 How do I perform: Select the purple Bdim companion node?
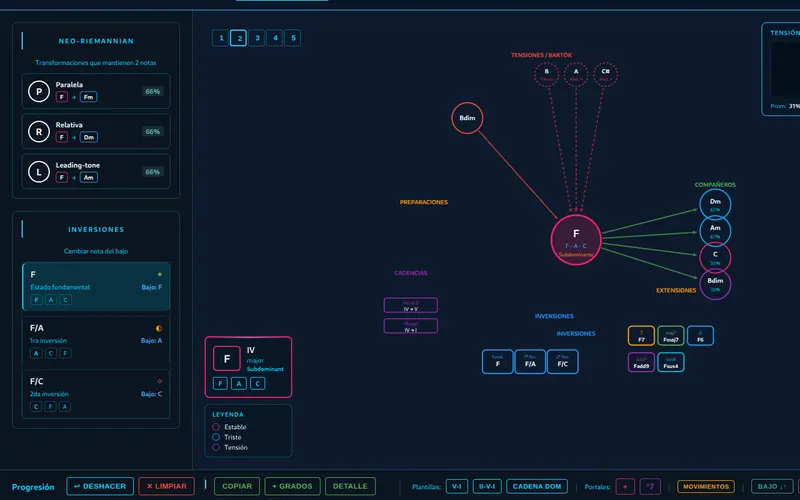point(715,284)
